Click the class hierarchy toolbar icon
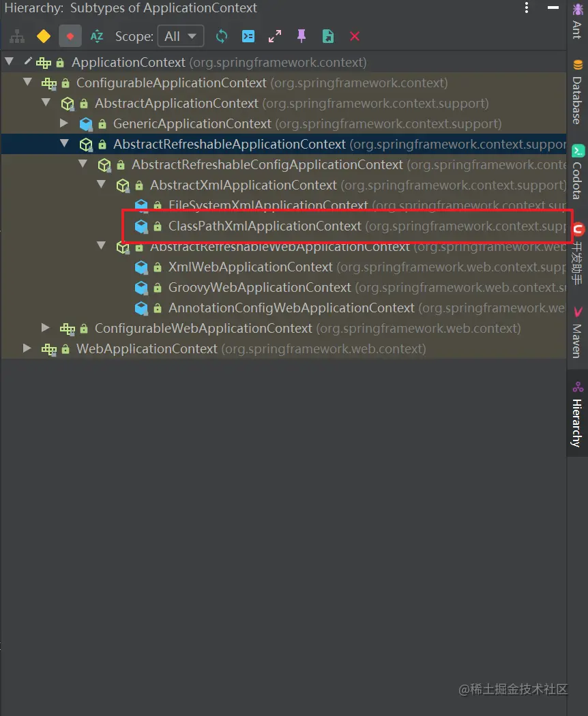Image resolution: width=588 pixels, height=716 pixels. coord(17,36)
